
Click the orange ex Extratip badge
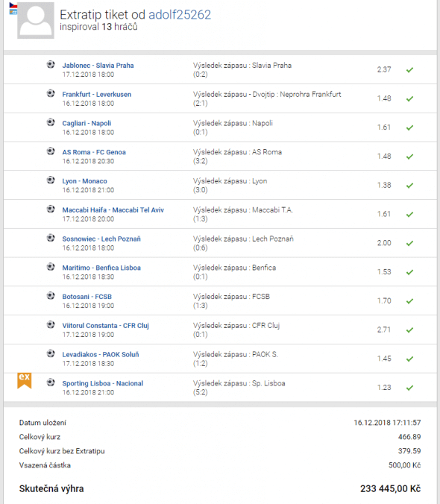coord(25,380)
